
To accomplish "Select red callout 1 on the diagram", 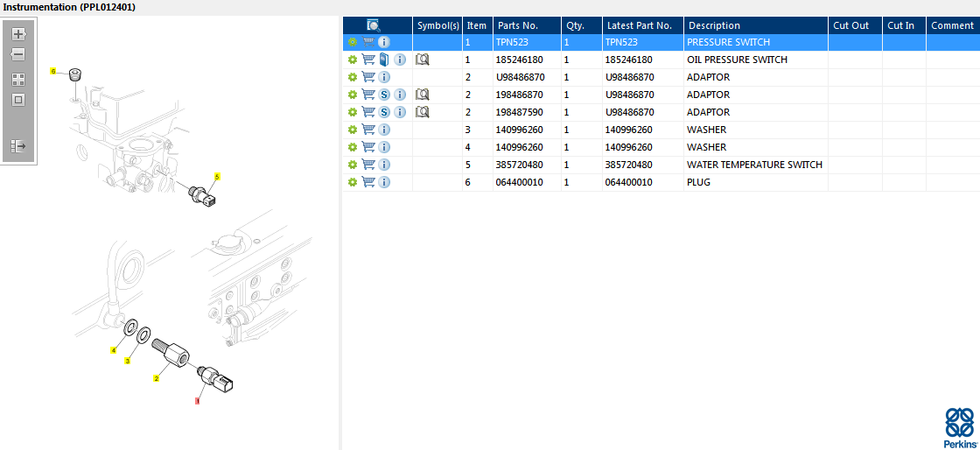I will 197,401.
